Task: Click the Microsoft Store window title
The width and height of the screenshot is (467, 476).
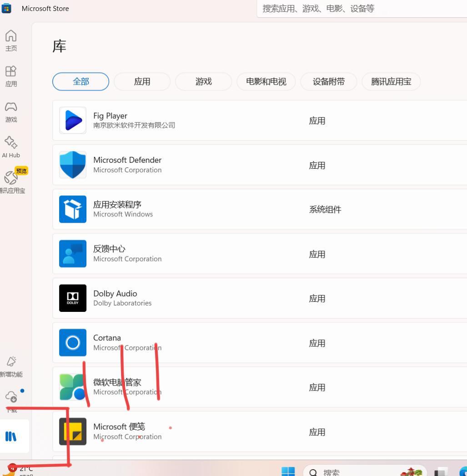Action: (x=45, y=9)
